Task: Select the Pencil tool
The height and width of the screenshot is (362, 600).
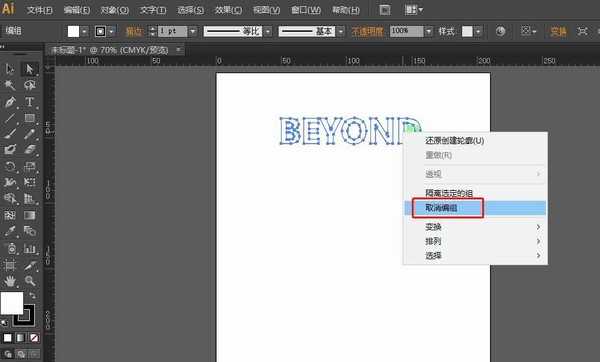Action: click(x=29, y=134)
